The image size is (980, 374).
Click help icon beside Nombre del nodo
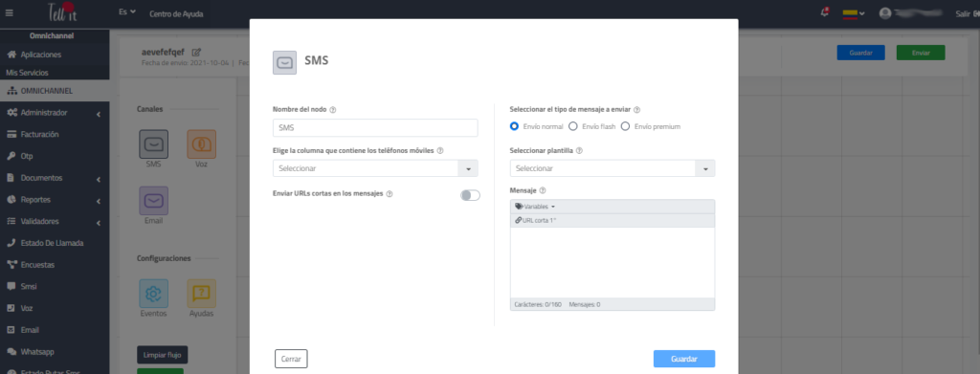coord(332,110)
